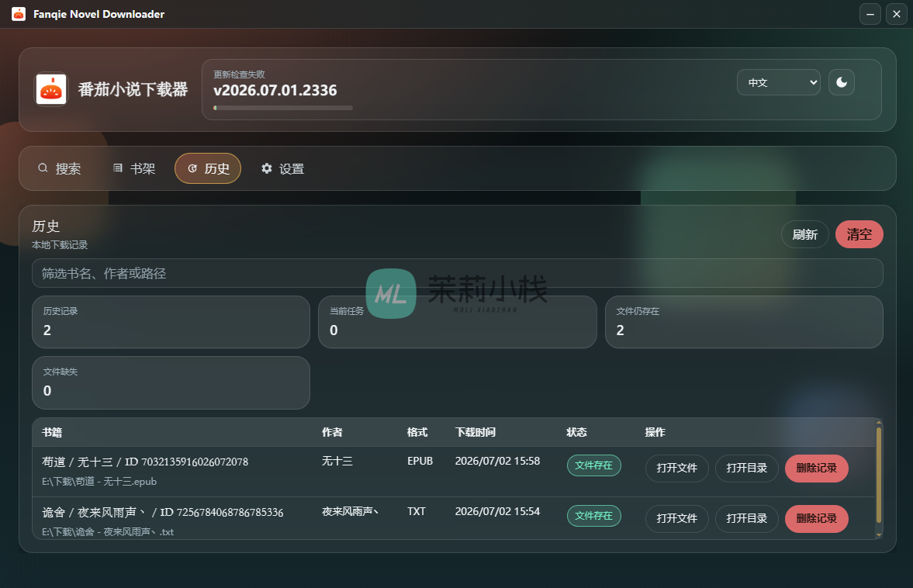Image resolution: width=913 pixels, height=588 pixels.
Task: Click book title 诡舍 / 夜来风雨声 entry
Action: point(162,512)
